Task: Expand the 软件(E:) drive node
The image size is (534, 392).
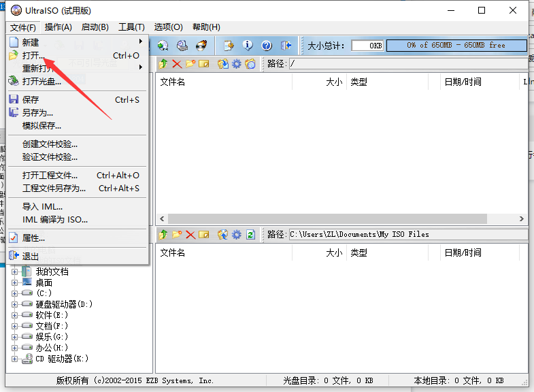Action: pos(15,315)
